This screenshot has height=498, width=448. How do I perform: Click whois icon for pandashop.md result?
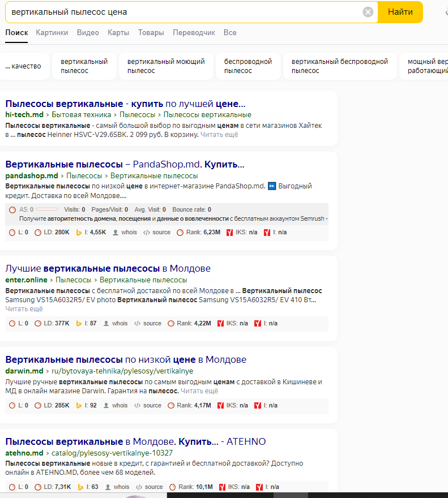116,233
